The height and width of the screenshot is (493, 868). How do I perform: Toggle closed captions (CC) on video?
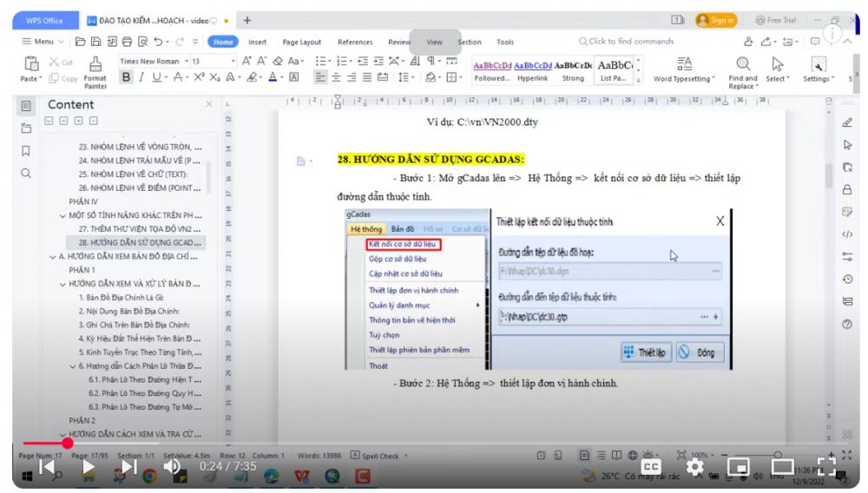[651, 467]
